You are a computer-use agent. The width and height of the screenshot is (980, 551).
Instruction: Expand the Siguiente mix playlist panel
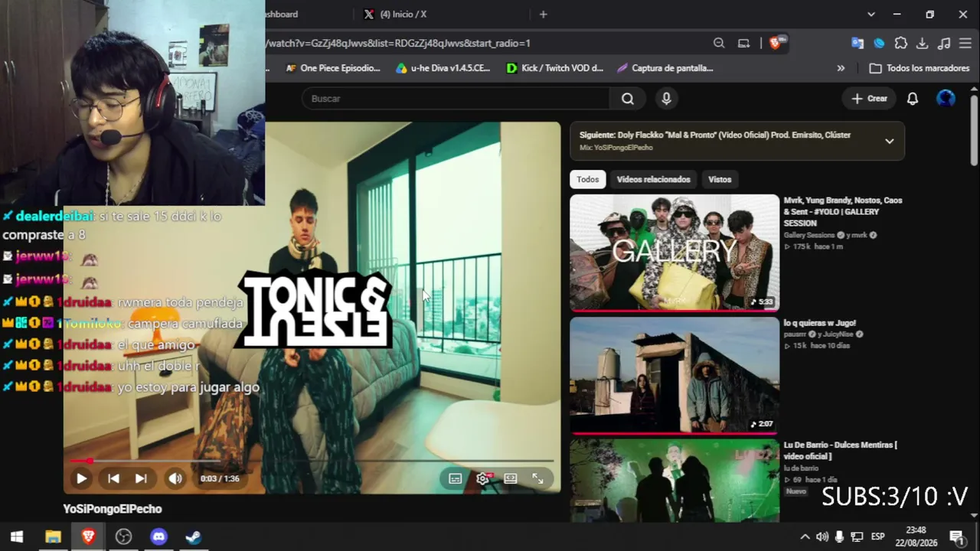(x=889, y=141)
